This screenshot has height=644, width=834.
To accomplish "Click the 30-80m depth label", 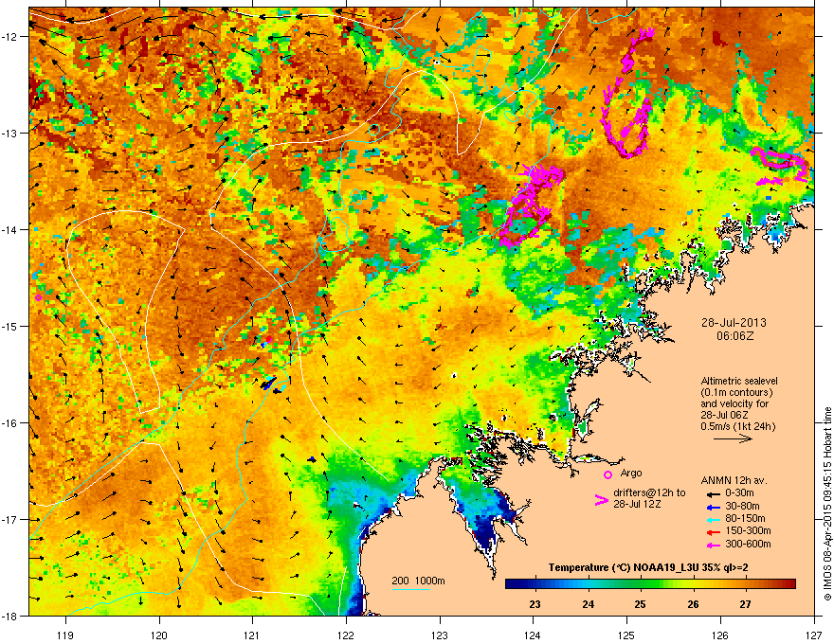I will pyautogui.click(x=742, y=506).
